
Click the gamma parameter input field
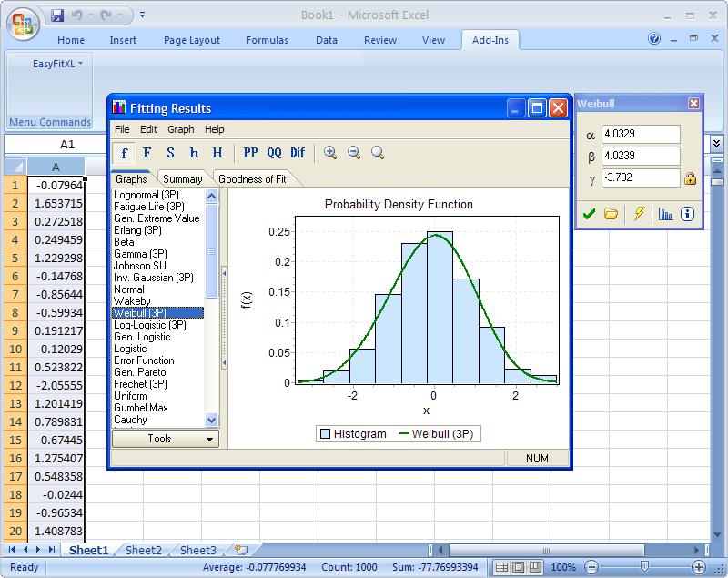click(x=641, y=177)
